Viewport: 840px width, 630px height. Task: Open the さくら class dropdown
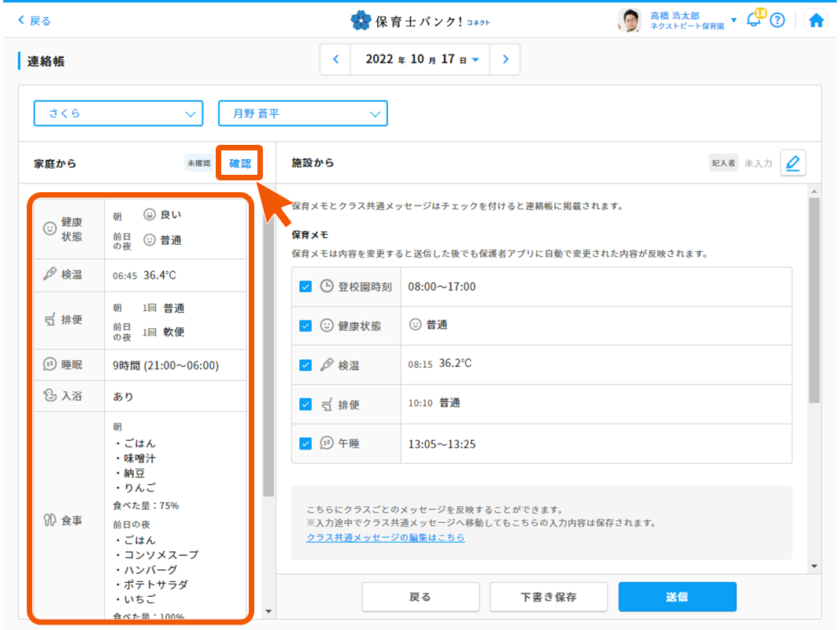pos(118,113)
